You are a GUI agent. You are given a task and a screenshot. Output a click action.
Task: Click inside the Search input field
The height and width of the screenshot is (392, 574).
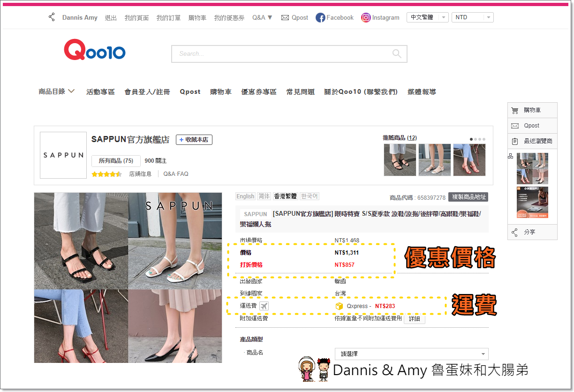281,54
